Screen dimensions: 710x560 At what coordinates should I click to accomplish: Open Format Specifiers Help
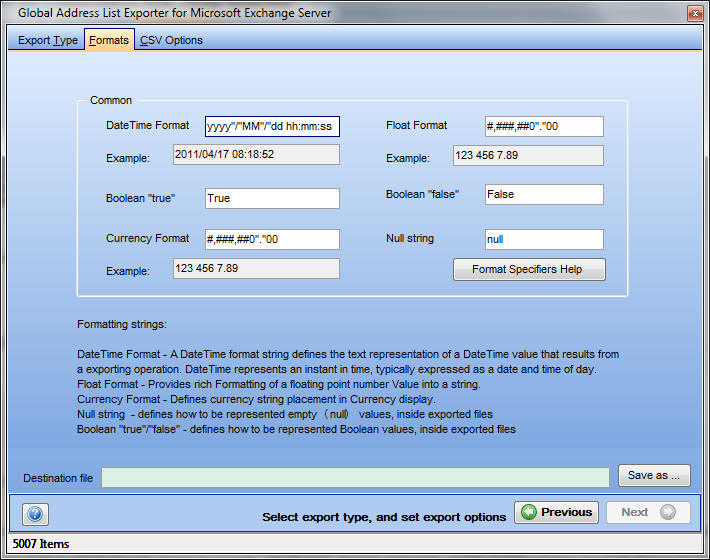coord(529,269)
